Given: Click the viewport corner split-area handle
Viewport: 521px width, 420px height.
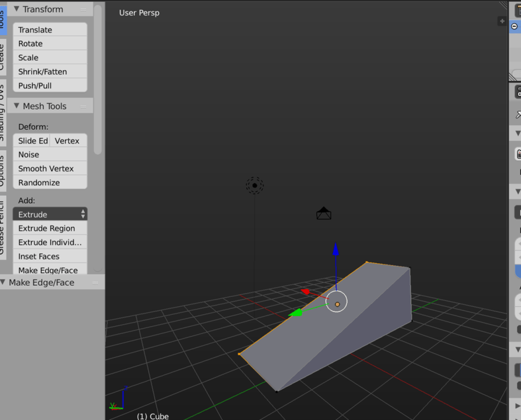Looking at the screenshot, I should [503, 6].
